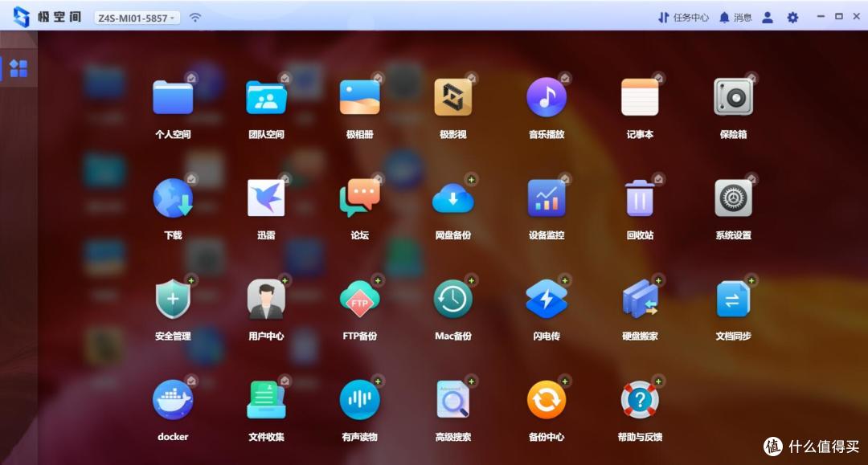Open the 文件收集 file collection app

(266, 400)
